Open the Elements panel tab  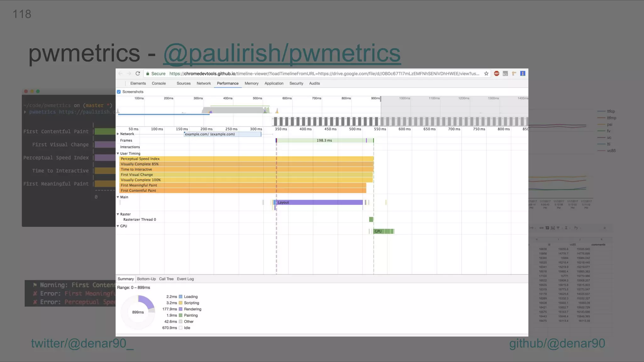click(x=138, y=84)
